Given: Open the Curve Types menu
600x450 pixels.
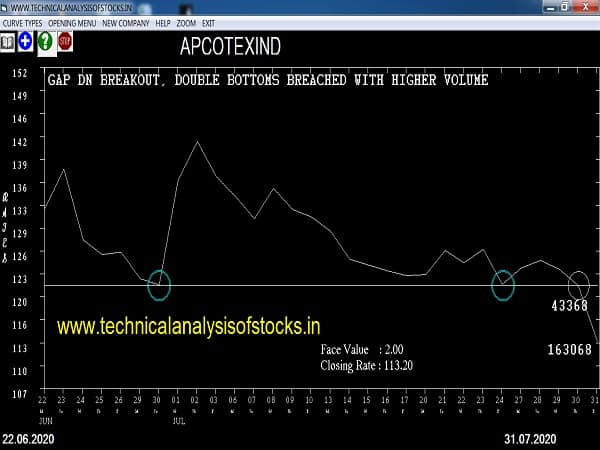Looking at the screenshot, I should [21, 22].
